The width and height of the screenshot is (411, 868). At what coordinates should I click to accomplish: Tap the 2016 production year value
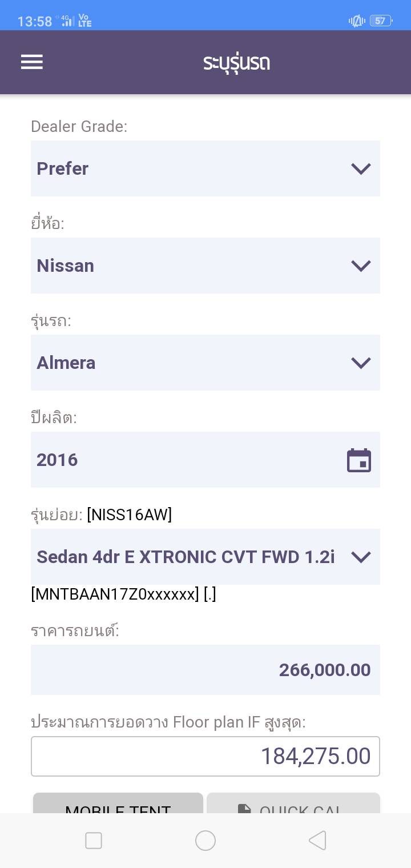(x=57, y=460)
